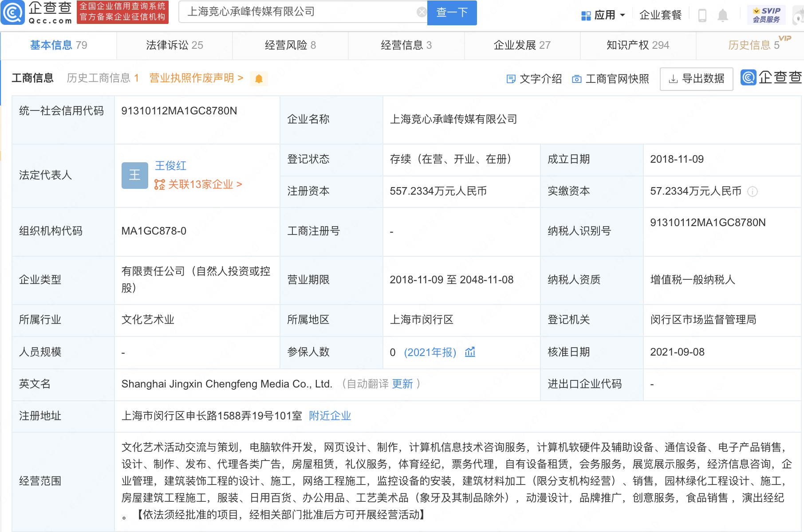
Task: Clear the search box with the X icon
Action: click(x=422, y=12)
